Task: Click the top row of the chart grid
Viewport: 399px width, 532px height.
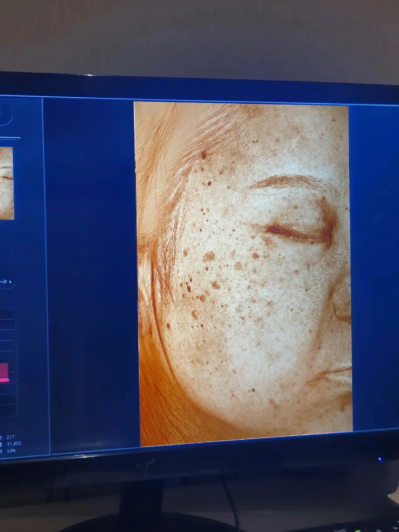Action: click(7, 314)
